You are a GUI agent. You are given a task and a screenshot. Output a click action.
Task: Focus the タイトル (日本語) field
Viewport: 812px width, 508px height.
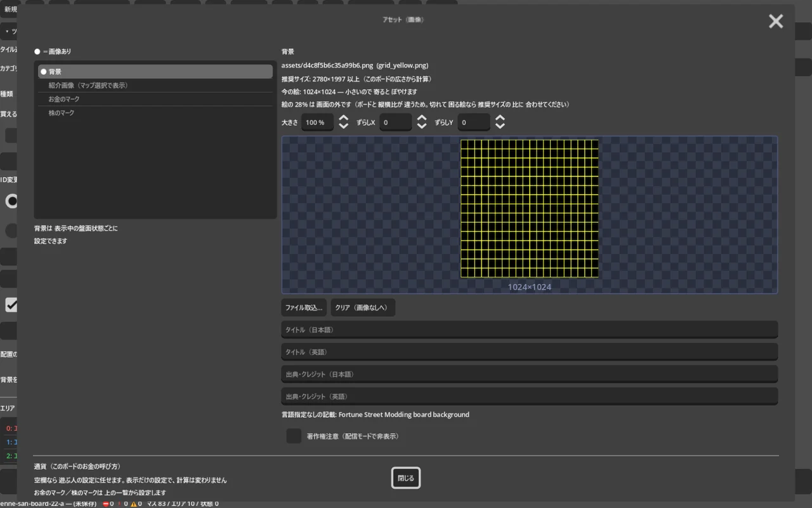(530, 330)
